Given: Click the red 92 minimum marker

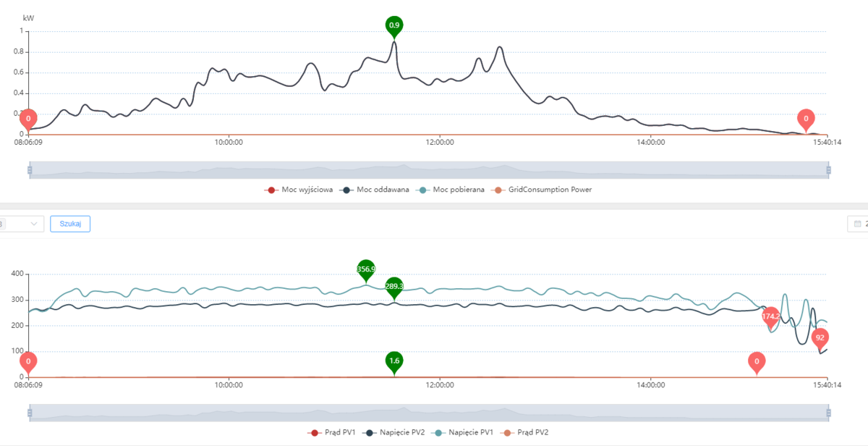Looking at the screenshot, I should pyautogui.click(x=820, y=337).
